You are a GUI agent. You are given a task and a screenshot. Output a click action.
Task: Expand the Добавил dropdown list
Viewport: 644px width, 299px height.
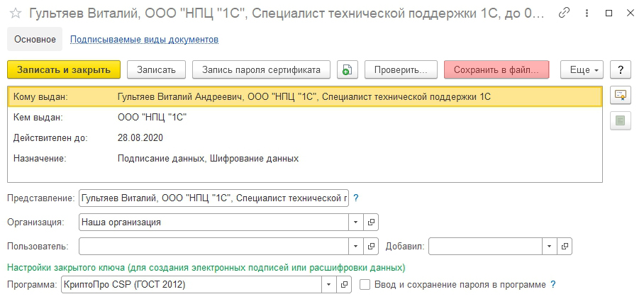pyautogui.click(x=550, y=247)
